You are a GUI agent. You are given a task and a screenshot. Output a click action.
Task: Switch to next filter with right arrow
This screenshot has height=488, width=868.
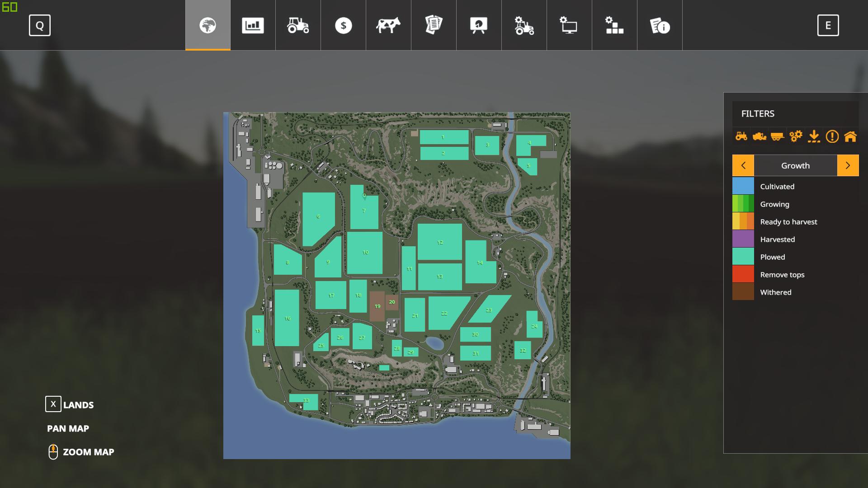click(848, 165)
